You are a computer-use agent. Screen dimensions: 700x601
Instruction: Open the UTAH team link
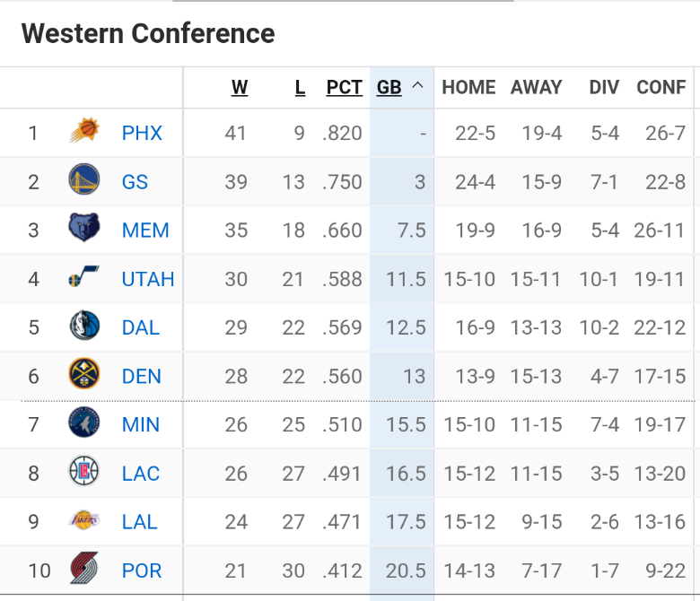(x=148, y=279)
